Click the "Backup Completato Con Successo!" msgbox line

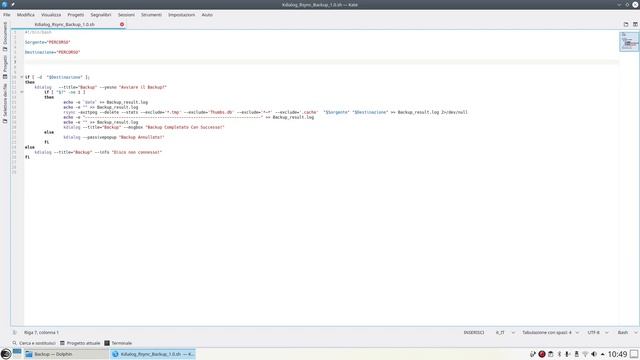point(144,127)
